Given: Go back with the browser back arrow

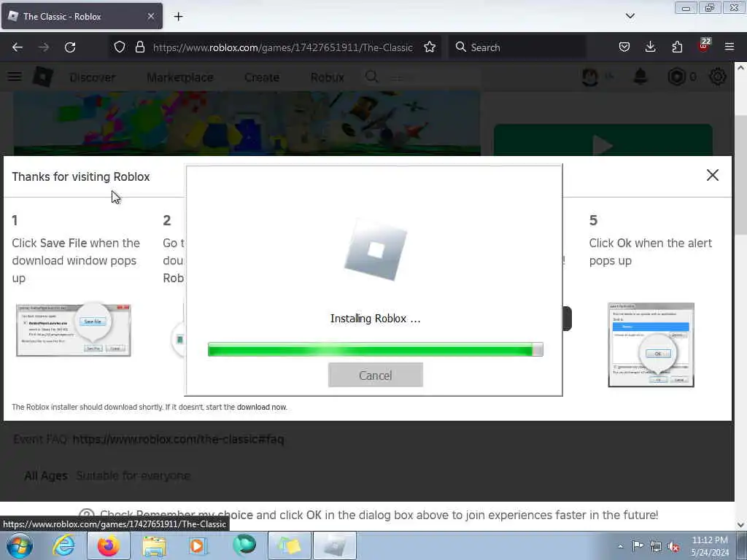Looking at the screenshot, I should (18, 47).
